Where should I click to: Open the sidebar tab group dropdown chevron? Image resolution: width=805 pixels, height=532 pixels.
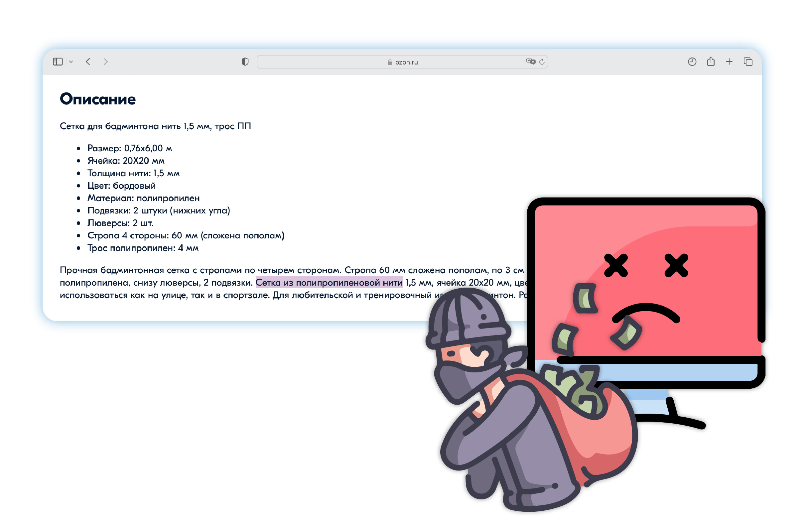tap(71, 62)
